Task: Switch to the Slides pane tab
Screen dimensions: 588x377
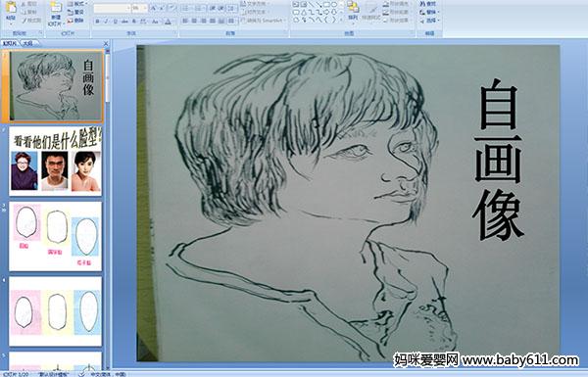Action: 10,43
